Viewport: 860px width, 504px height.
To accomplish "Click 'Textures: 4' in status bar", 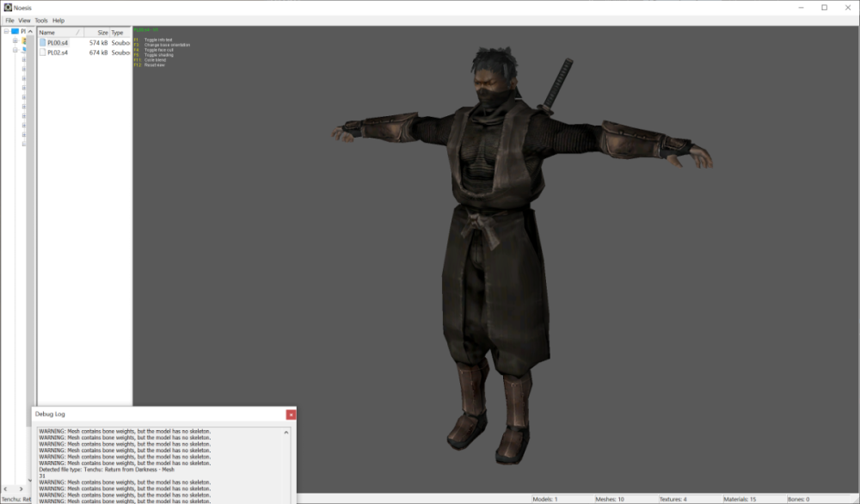I will tap(673, 499).
